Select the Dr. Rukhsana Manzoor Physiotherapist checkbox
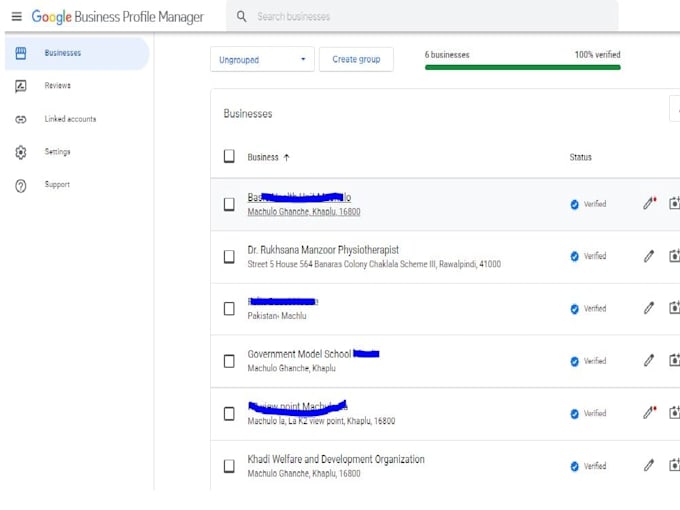680x510 pixels. tap(229, 256)
